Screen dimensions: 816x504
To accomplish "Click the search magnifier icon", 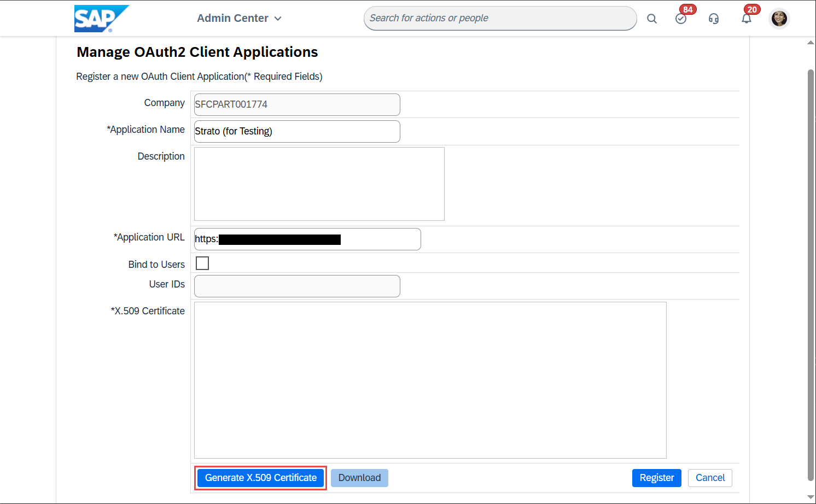I will click(x=651, y=19).
